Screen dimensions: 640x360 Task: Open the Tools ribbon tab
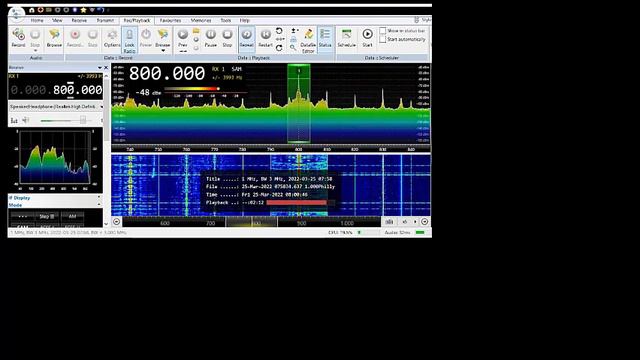226,20
